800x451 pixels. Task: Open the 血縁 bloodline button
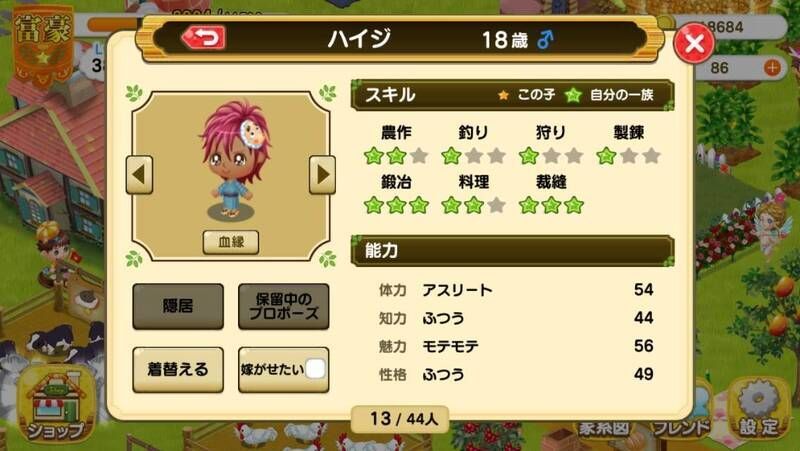[231, 242]
